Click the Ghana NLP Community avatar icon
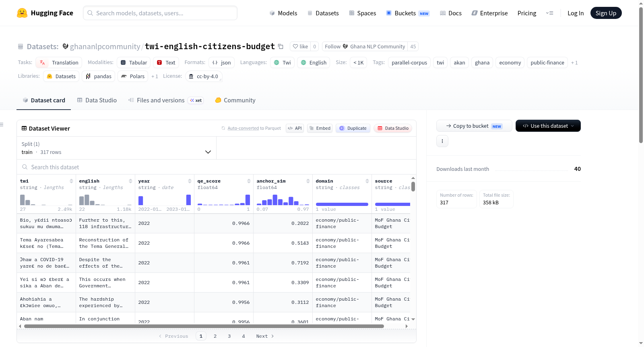Viewport: 644px width, 347px height. (345, 46)
